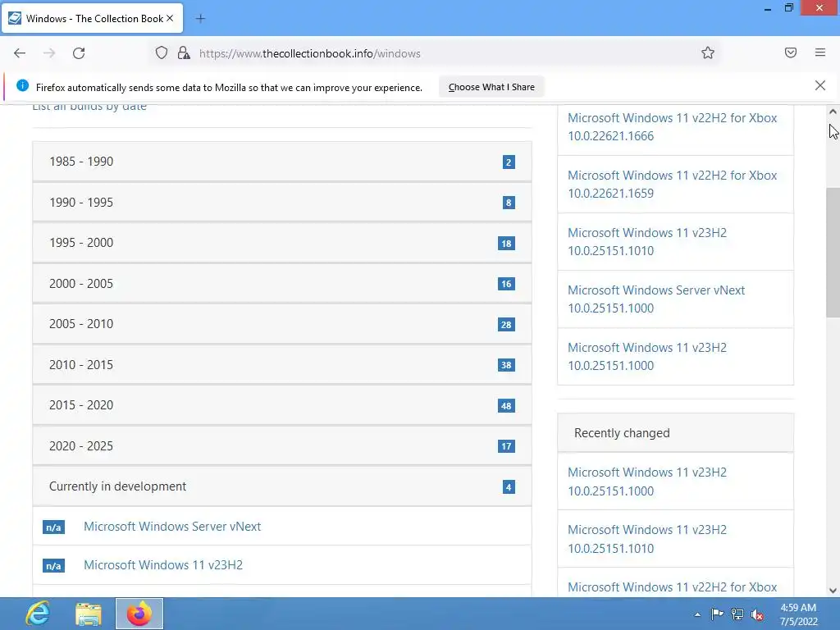Screen dimensions: 840x630
Task: Click the n/a badge for Windows 11 v23H2
Action: pyautogui.click(x=53, y=566)
